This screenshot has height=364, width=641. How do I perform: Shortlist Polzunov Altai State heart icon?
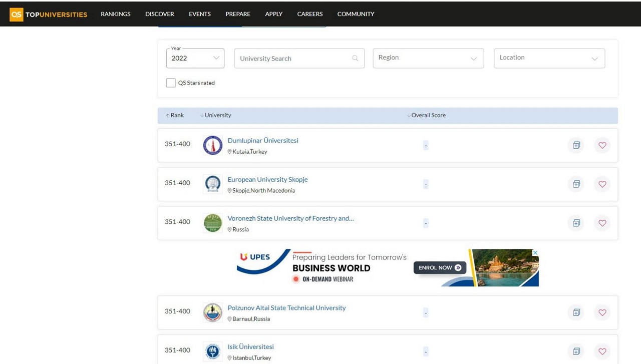click(602, 312)
